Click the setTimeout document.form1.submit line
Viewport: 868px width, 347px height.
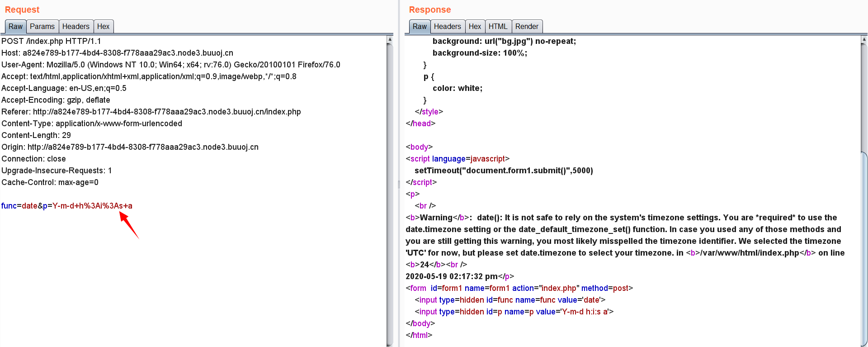tap(504, 171)
